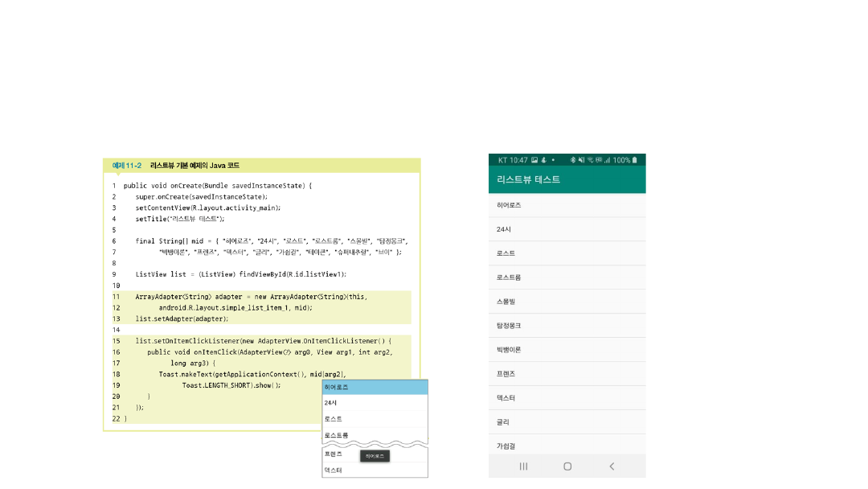
Task: Tap the Android back arrow
Action: [612, 466]
